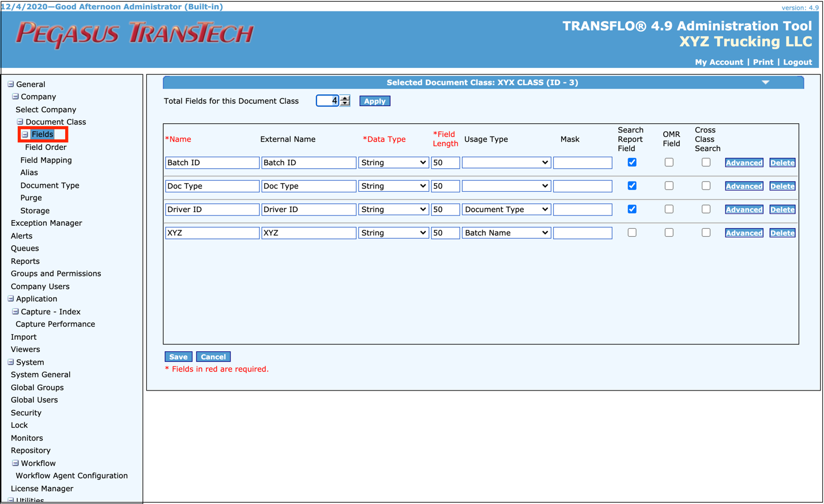Image resolution: width=824 pixels, height=504 pixels.
Task: Collapse the Application tree node
Action: (10, 299)
